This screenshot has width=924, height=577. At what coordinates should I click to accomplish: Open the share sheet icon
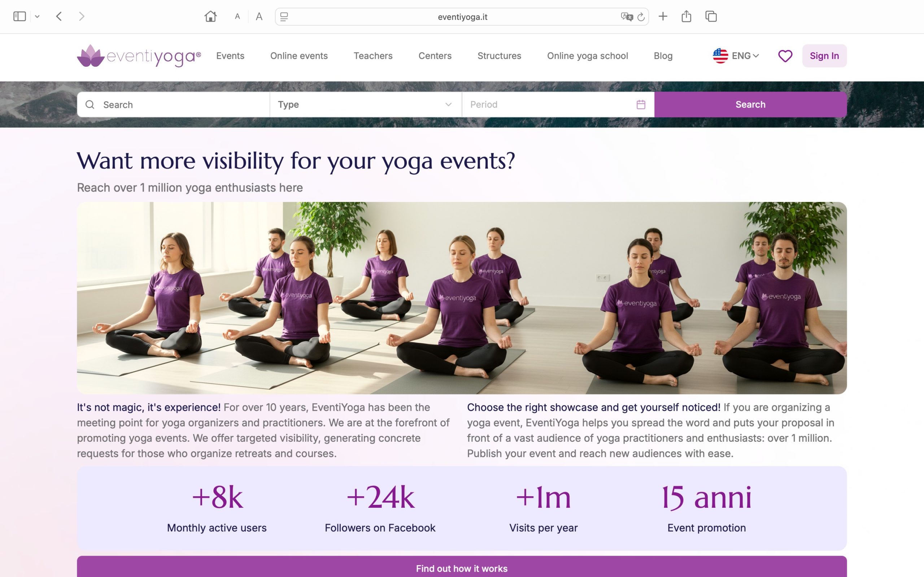686,17
